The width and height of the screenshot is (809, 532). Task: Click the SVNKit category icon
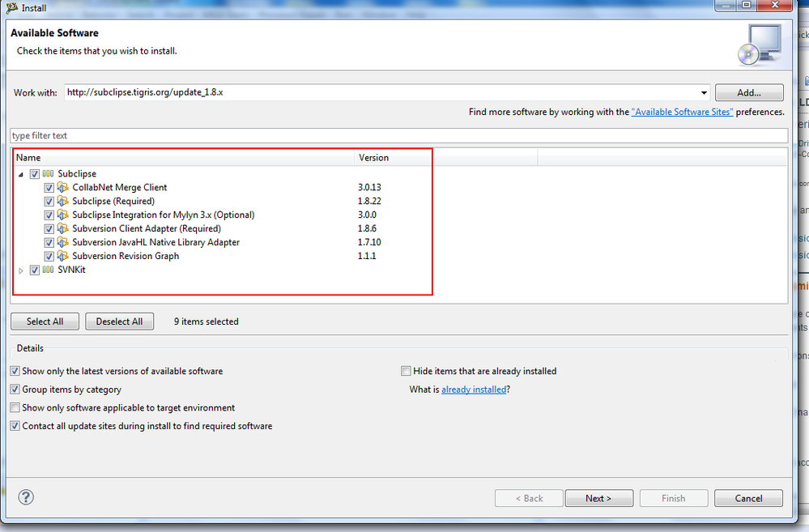48,270
